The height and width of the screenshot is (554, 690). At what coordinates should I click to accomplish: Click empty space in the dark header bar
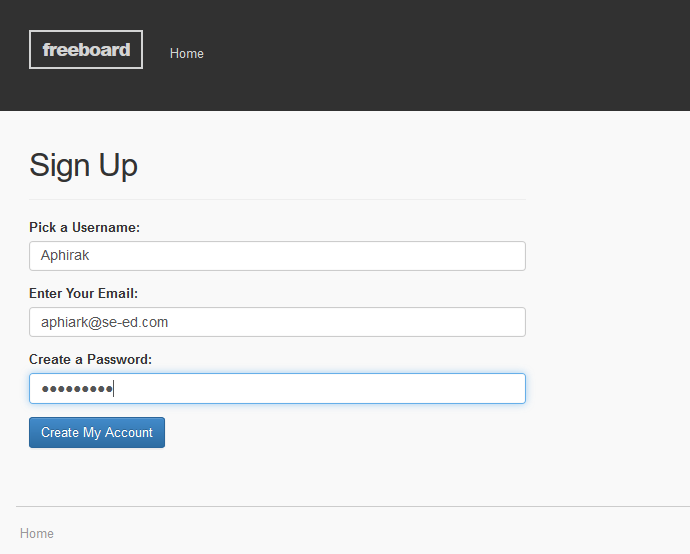tap(450, 55)
